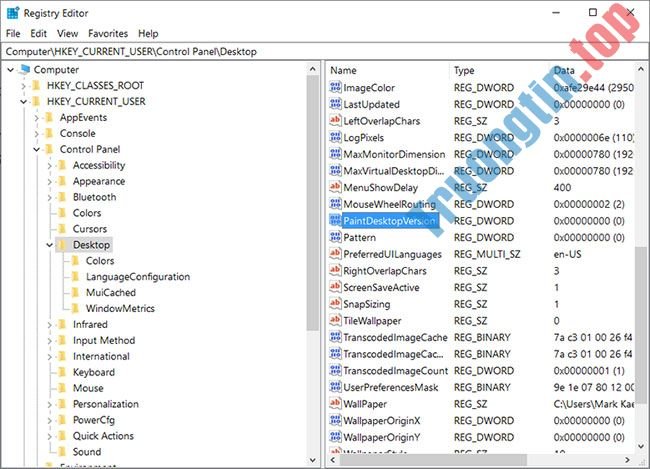
Task: Collapse the Control Panel key
Action: (x=36, y=149)
